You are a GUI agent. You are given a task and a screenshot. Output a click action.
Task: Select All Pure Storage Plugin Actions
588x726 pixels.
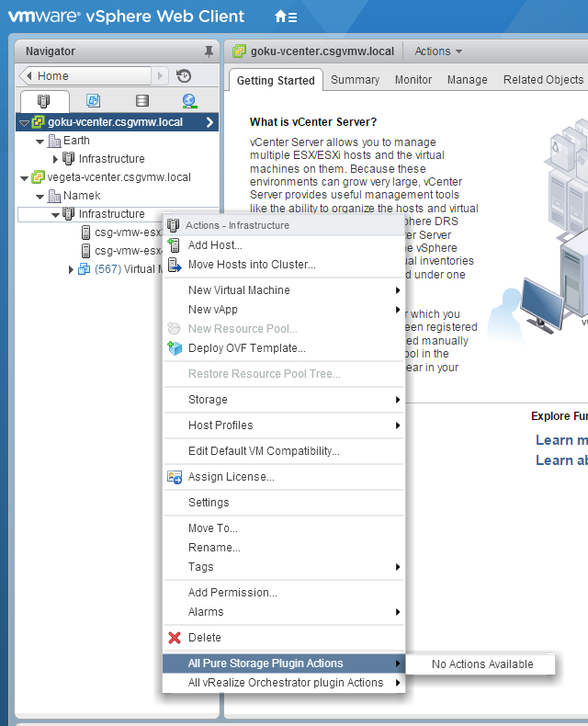click(284, 663)
